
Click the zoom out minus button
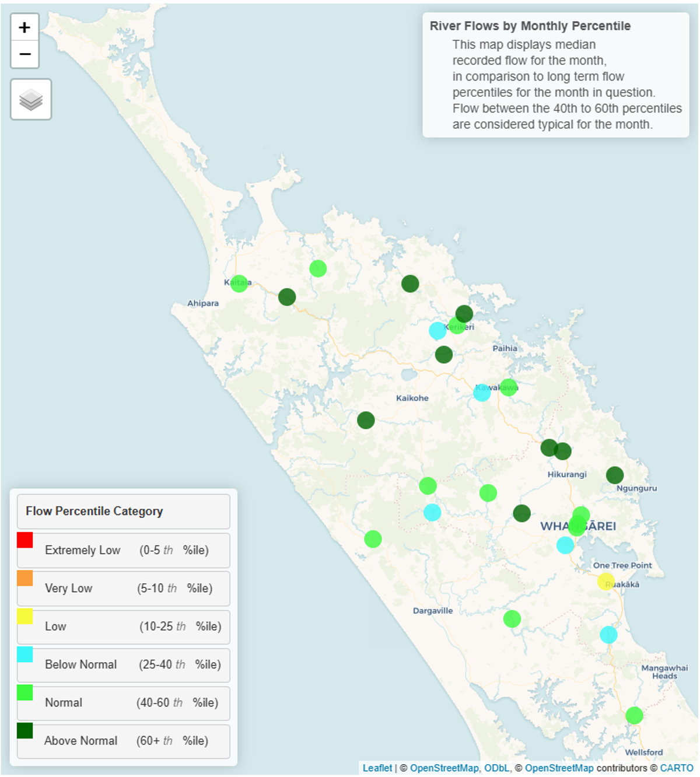[24, 54]
